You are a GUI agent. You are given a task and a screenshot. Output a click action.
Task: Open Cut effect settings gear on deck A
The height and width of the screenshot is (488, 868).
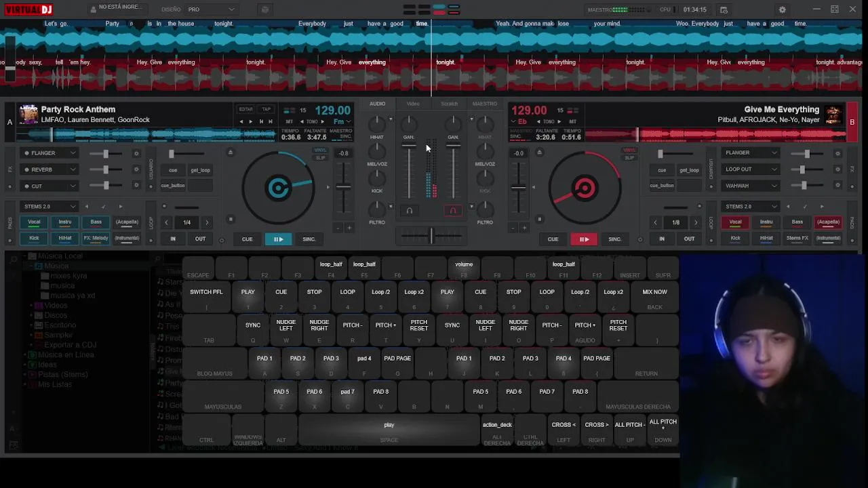point(136,186)
